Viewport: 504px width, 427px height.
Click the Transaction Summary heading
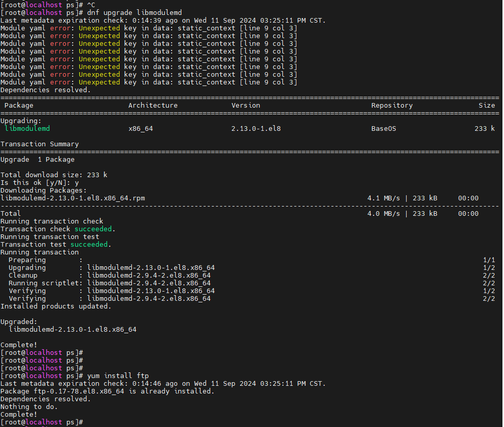pos(40,144)
